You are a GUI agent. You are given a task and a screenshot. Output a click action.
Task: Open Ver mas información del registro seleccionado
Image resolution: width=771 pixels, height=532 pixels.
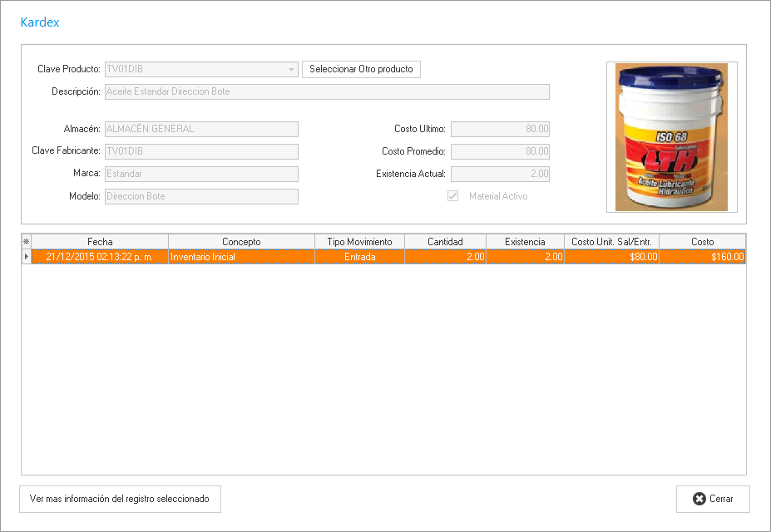pyautogui.click(x=120, y=499)
